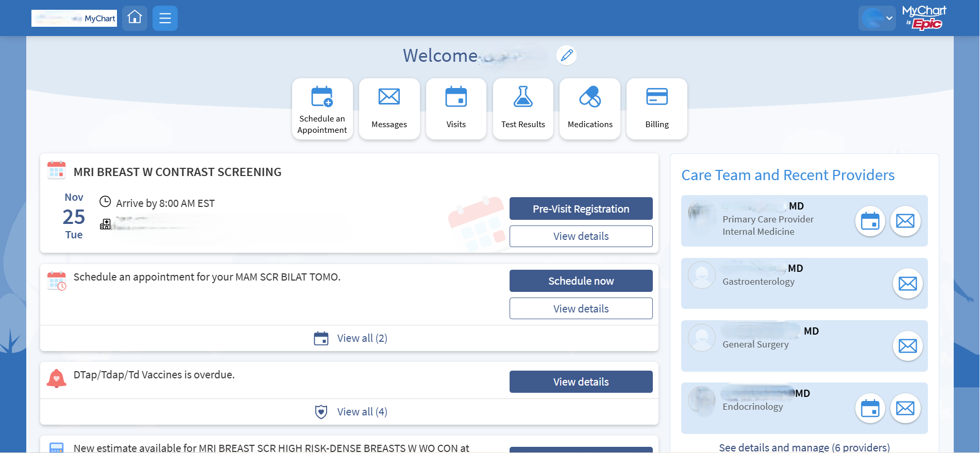Click the pencil edit icon beside Welcome

pyautogui.click(x=566, y=55)
